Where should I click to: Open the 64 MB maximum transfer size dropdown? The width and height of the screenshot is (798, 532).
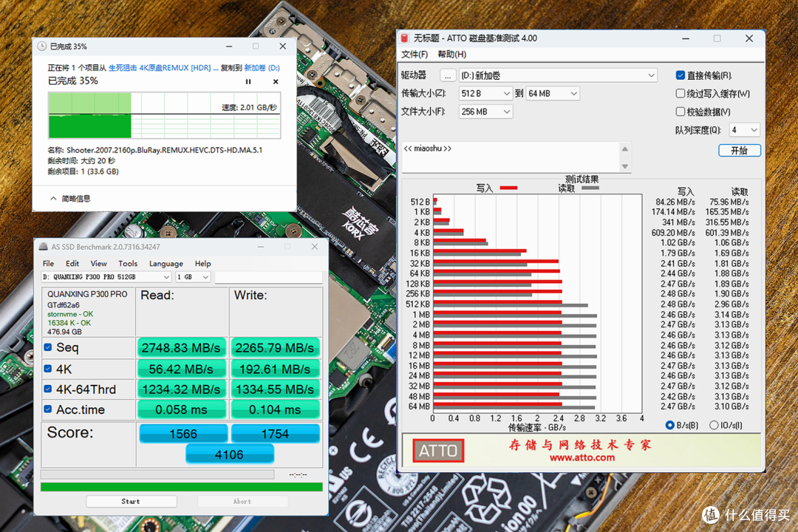(x=553, y=94)
